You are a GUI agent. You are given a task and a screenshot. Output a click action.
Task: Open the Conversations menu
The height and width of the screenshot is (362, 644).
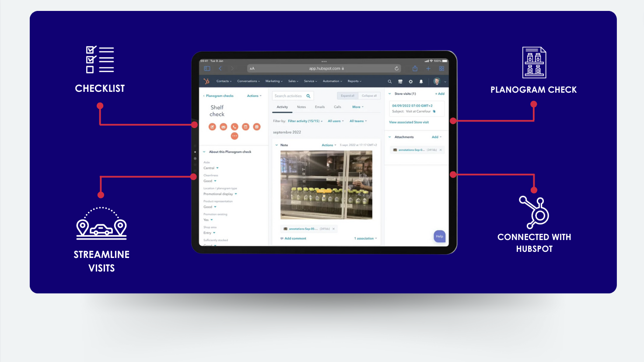point(248,81)
